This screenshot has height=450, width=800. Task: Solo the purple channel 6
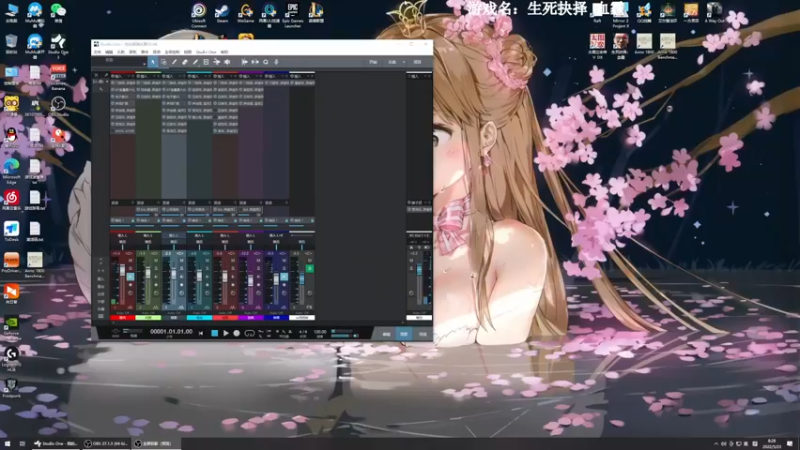[258, 268]
